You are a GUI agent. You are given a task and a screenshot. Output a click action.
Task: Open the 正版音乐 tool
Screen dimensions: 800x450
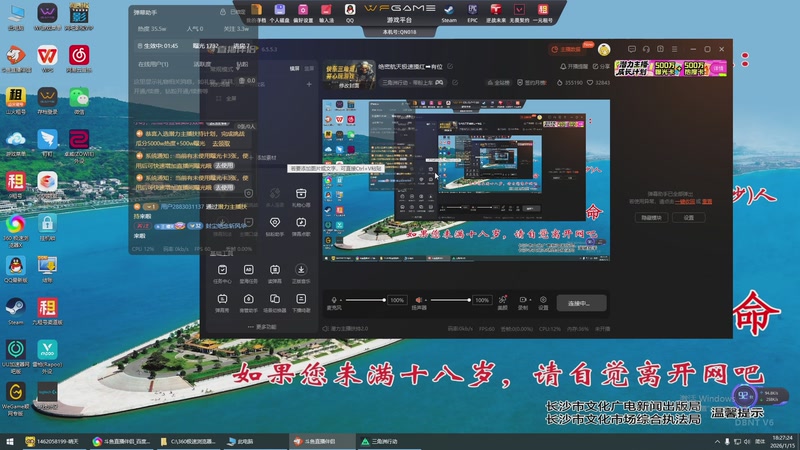pyautogui.click(x=301, y=273)
